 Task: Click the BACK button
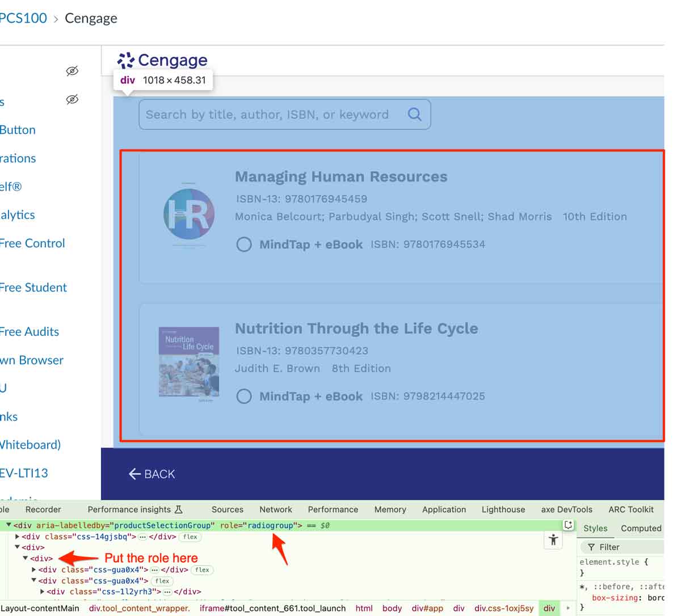coord(152,474)
